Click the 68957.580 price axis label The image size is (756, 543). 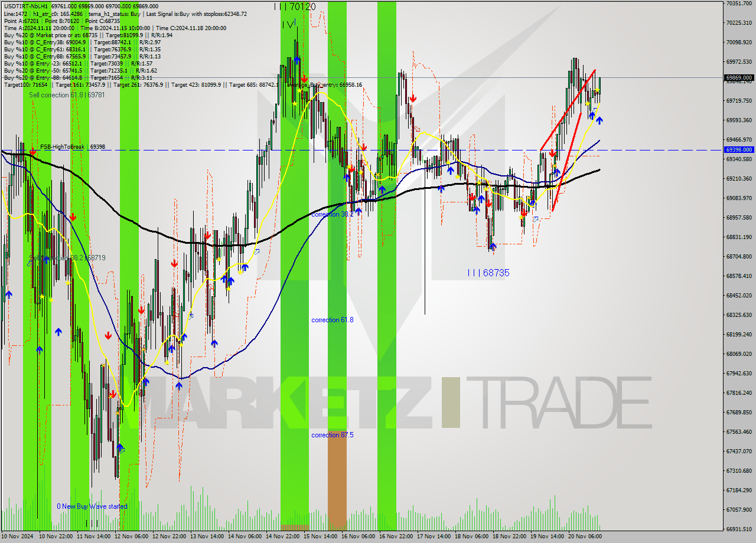(739, 217)
